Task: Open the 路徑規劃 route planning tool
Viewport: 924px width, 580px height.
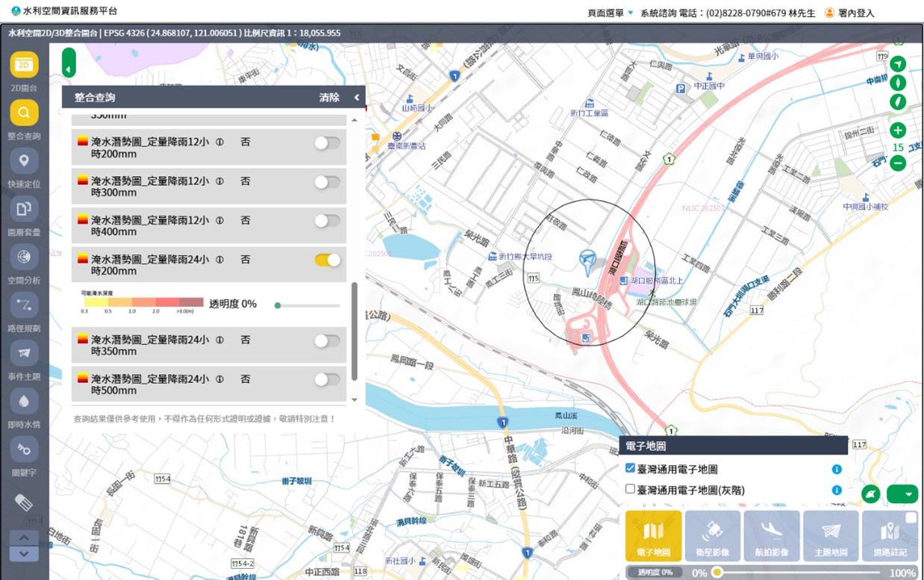Action: point(24,305)
